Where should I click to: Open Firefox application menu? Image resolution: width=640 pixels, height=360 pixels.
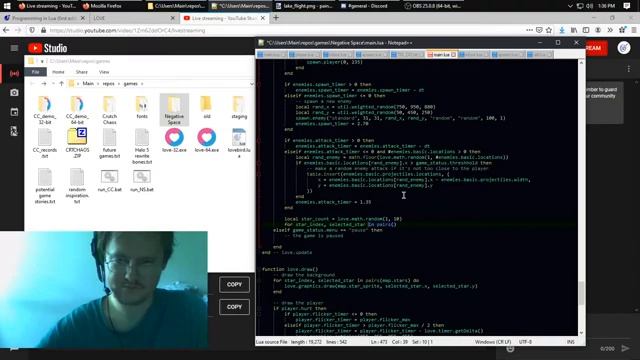(634, 30)
